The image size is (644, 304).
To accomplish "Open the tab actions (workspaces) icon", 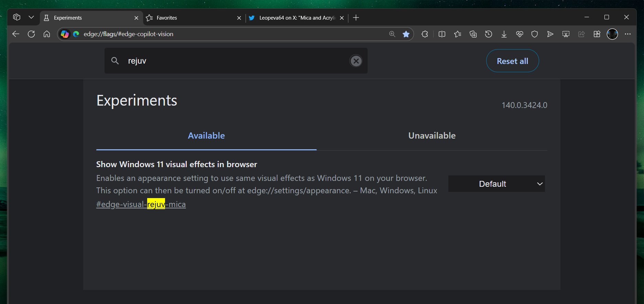I will pos(17,17).
